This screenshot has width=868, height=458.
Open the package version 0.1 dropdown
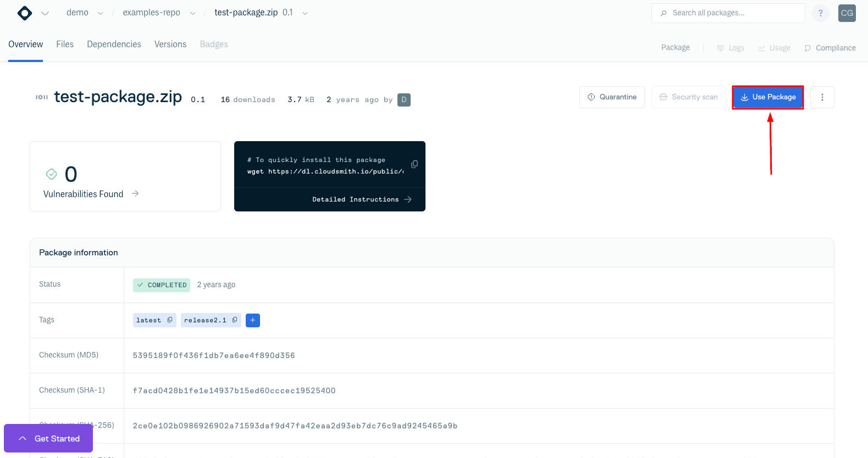point(305,13)
